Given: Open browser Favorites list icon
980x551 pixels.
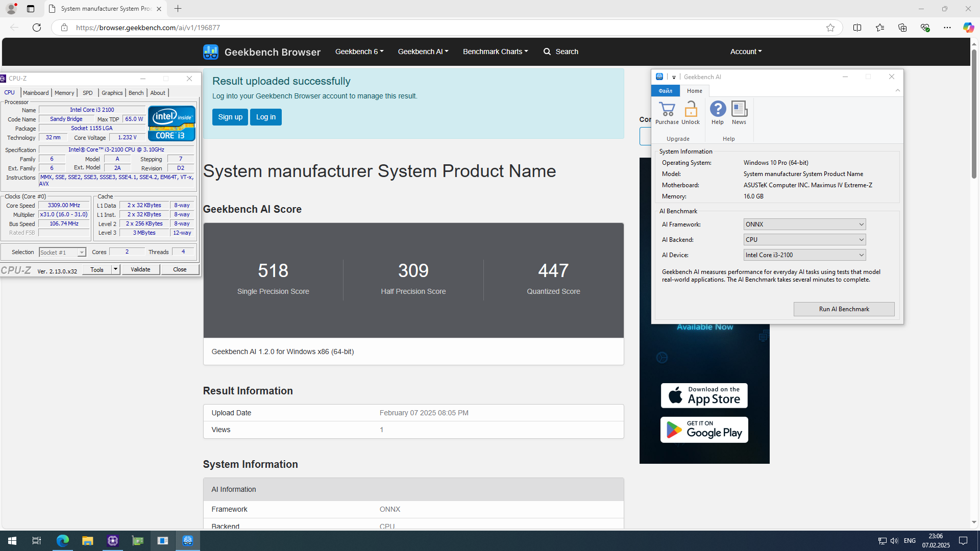Looking at the screenshot, I should coord(880,28).
